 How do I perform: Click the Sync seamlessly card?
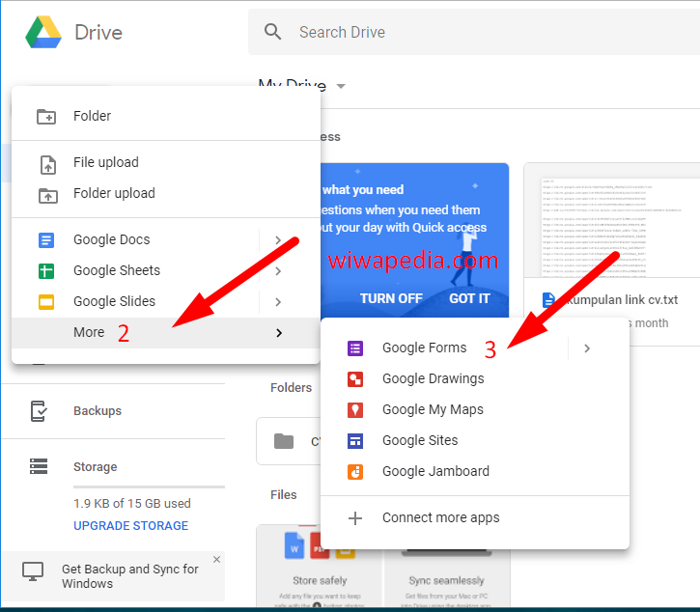tap(446, 578)
